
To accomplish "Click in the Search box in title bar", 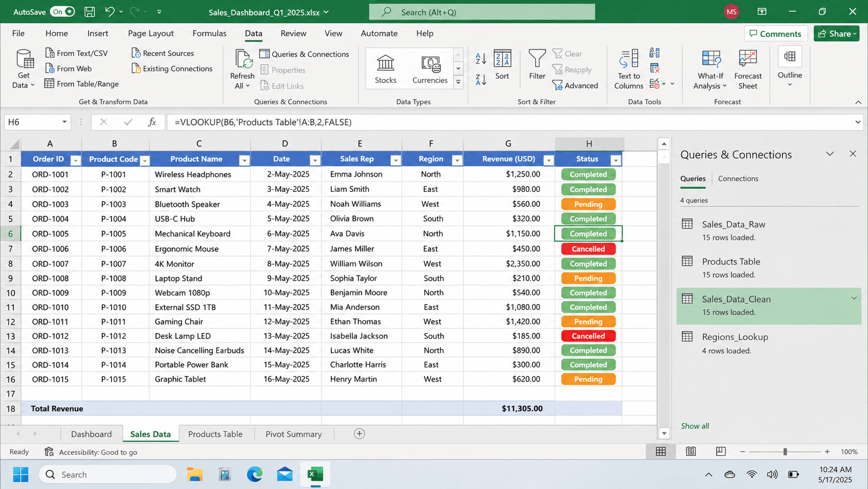I will (x=482, y=11).
